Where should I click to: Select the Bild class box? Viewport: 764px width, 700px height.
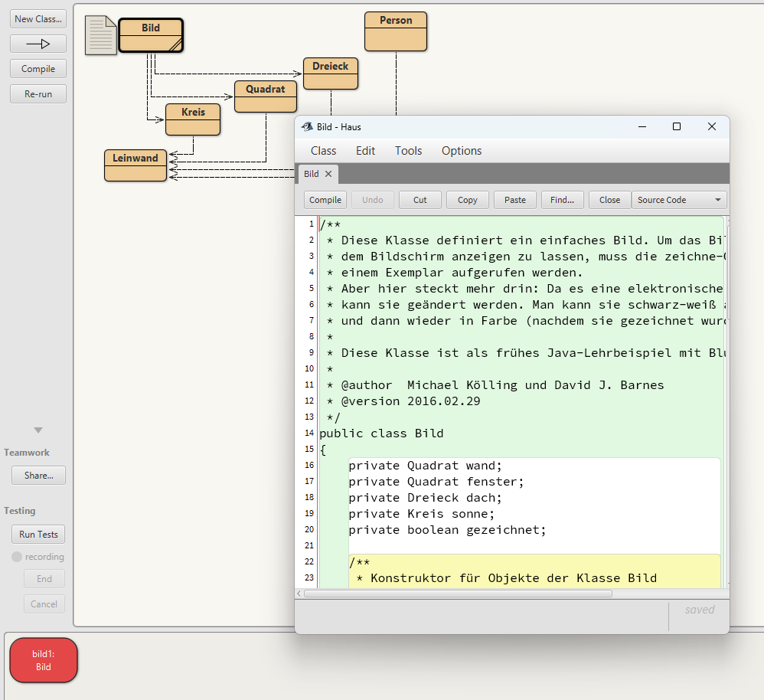click(x=151, y=35)
